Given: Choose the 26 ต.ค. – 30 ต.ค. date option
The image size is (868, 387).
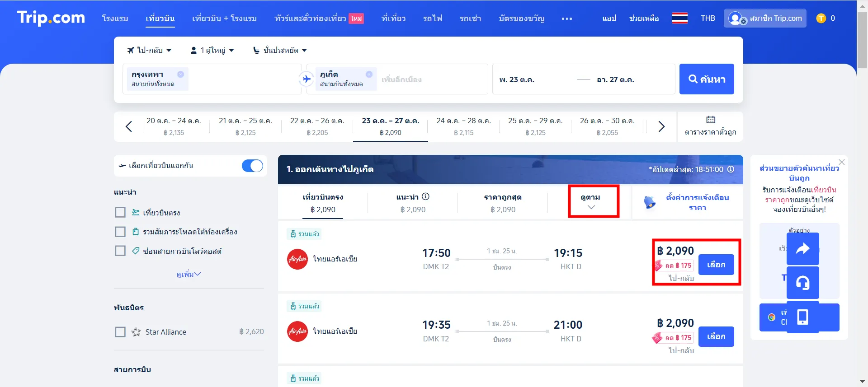Looking at the screenshot, I should (x=607, y=126).
